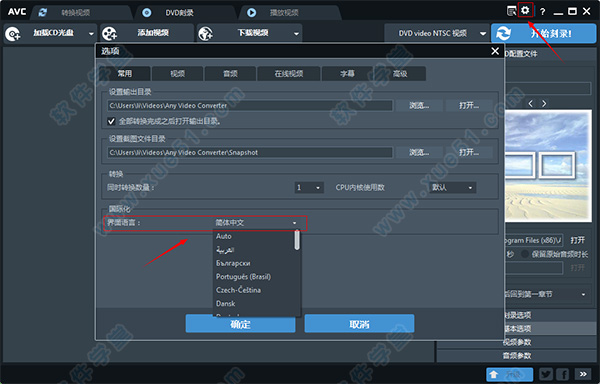Click the 添加视频 button
600x384 pixels.
pos(147,34)
